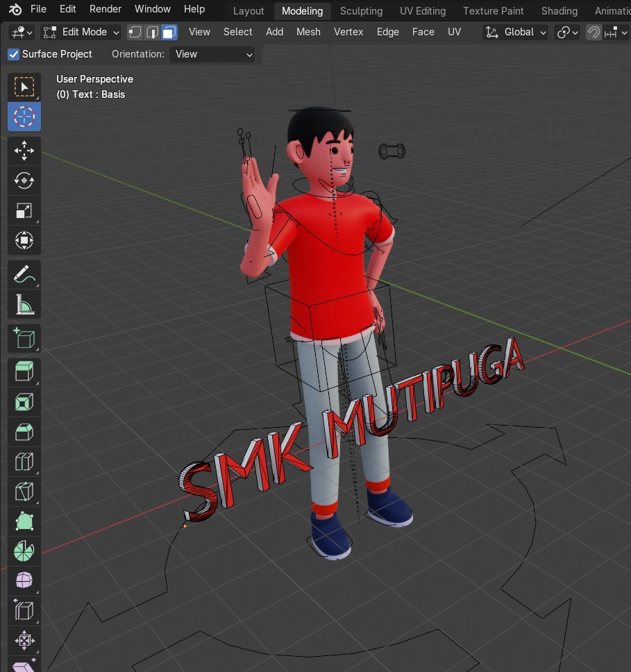This screenshot has width=631, height=672.
Task: Click the Modeling workspace tab
Action: pos(302,11)
